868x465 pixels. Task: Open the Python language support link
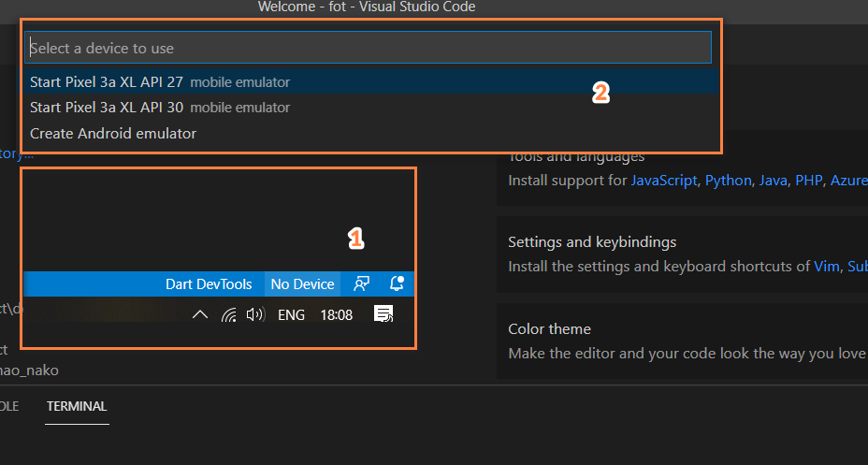tap(729, 180)
